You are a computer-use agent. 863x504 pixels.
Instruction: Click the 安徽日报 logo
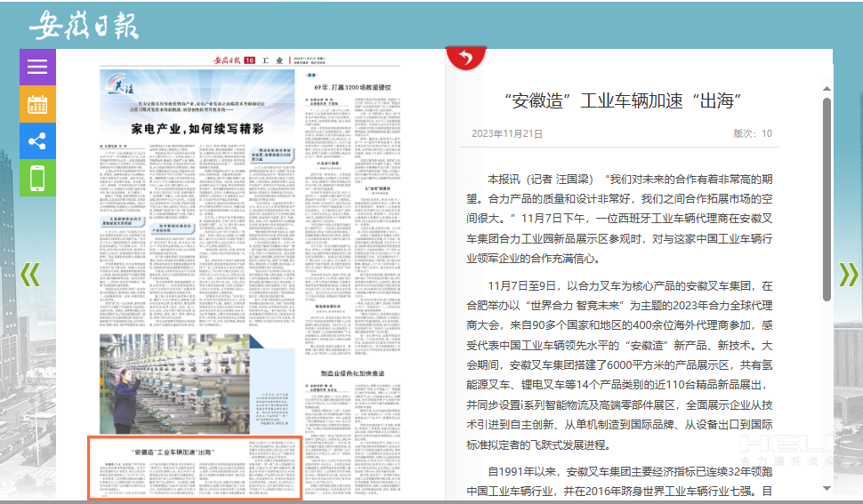[85, 27]
